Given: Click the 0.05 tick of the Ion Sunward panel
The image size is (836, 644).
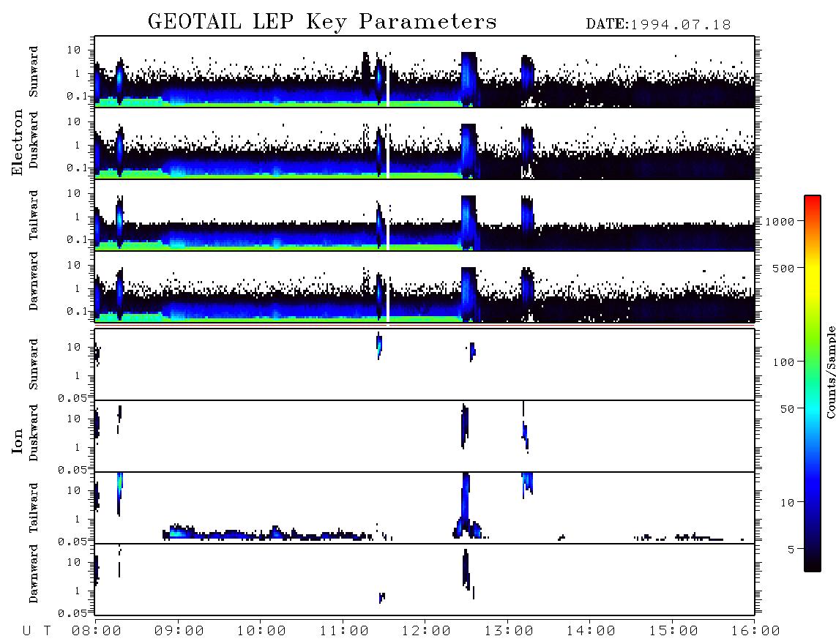Looking at the screenshot, I should click(x=72, y=397).
